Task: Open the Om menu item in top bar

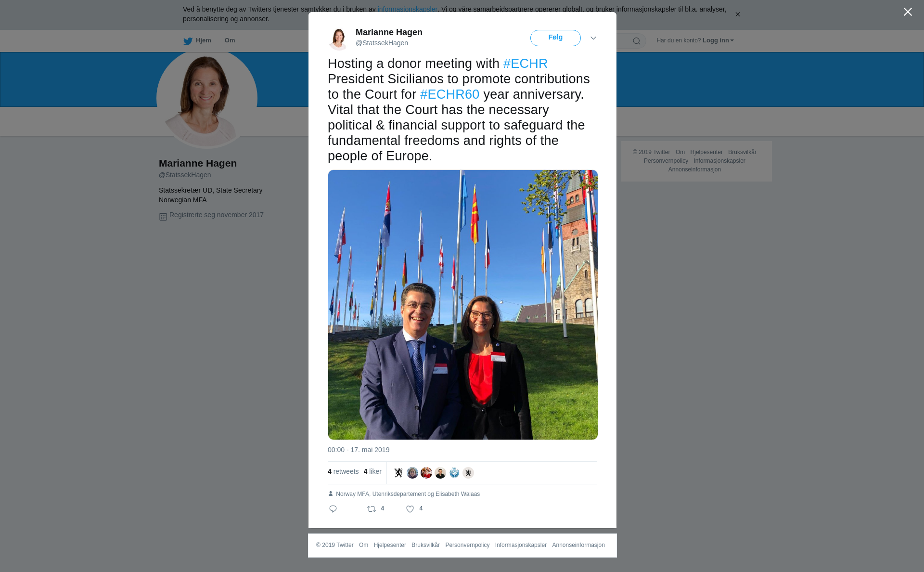Action: (230, 40)
